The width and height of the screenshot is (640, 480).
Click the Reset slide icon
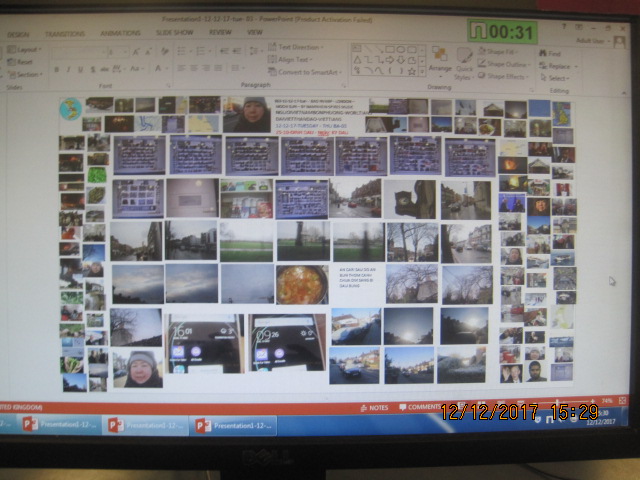(x=11, y=62)
